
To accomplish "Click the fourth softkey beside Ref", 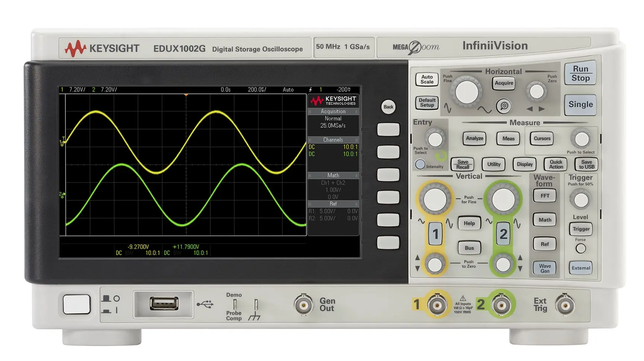I will (388, 197).
